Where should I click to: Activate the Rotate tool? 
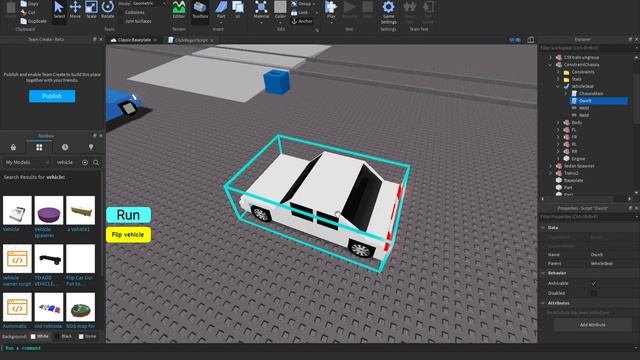pos(108,10)
